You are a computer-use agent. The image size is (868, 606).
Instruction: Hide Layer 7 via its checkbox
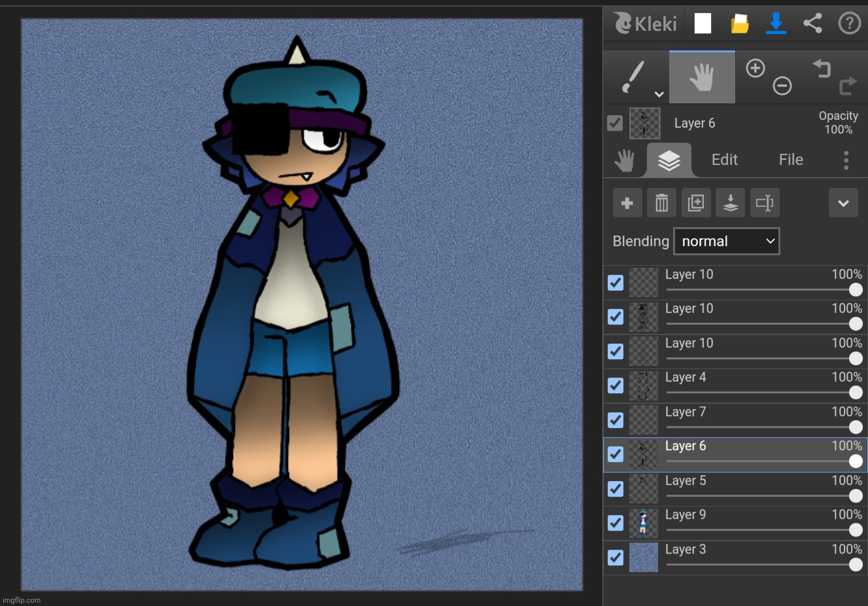click(616, 420)
